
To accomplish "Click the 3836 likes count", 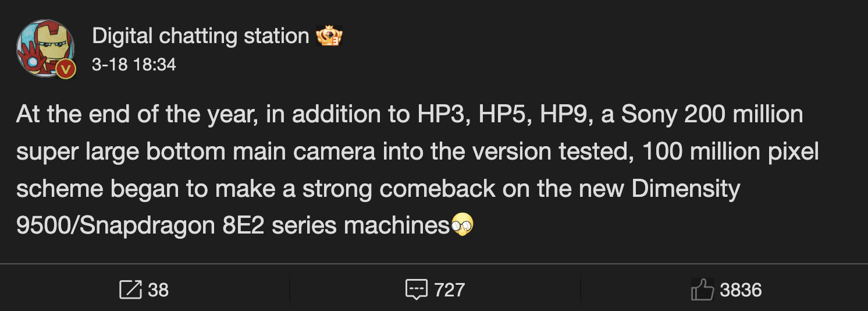I will (x=741, y=289).
